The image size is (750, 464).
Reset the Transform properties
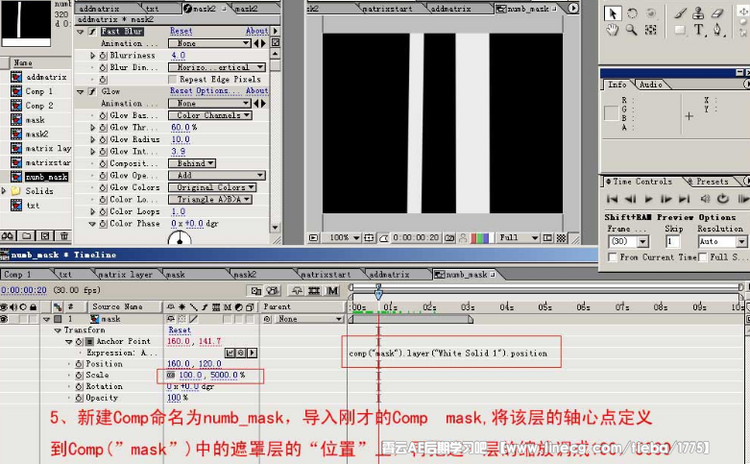(x=179, y=330)
